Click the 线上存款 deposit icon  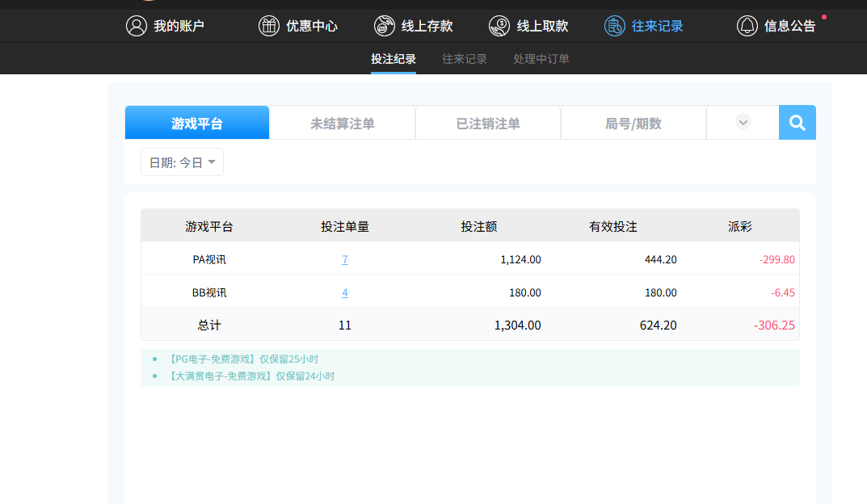coord(385,26)
